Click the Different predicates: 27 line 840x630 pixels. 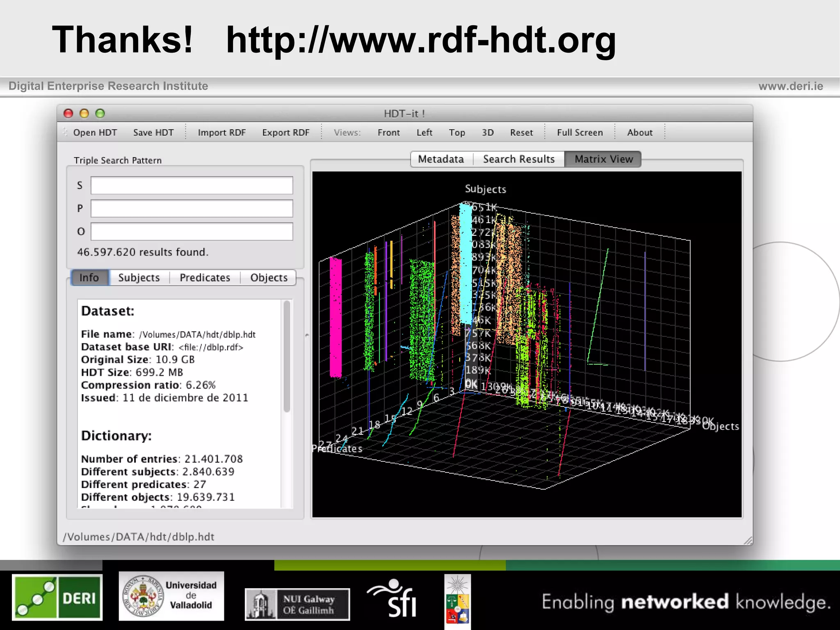tap(144, 484)
